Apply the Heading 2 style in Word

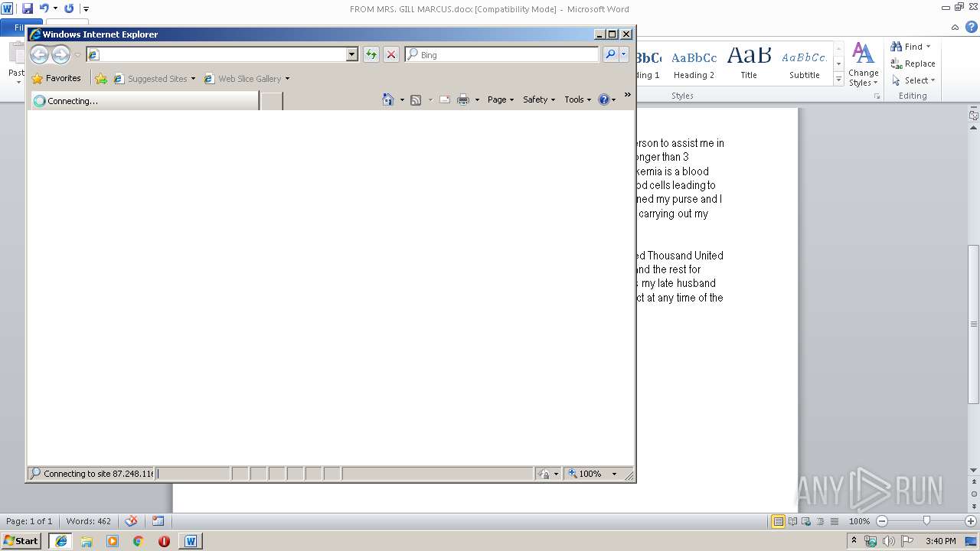694,64
